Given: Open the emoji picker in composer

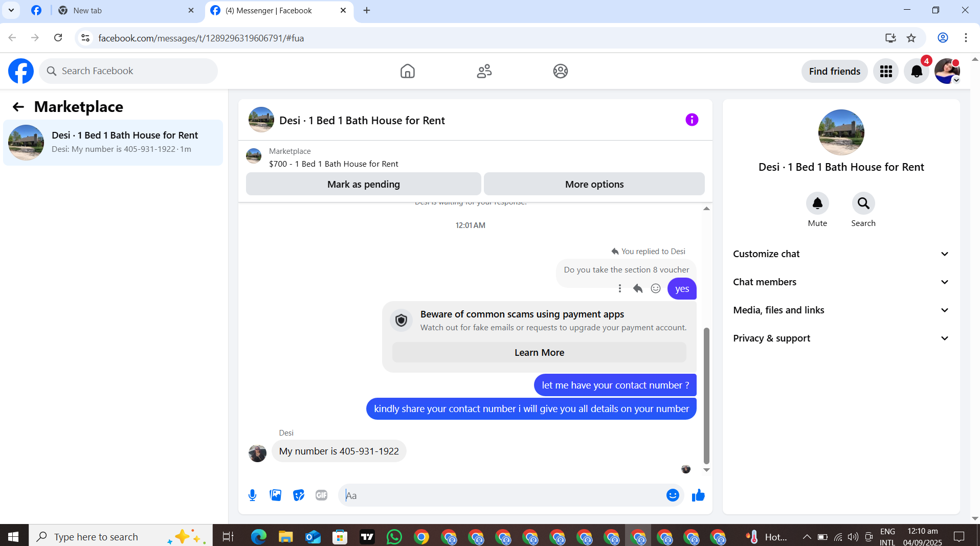Looking at the screenshot, I should [673, 495].
